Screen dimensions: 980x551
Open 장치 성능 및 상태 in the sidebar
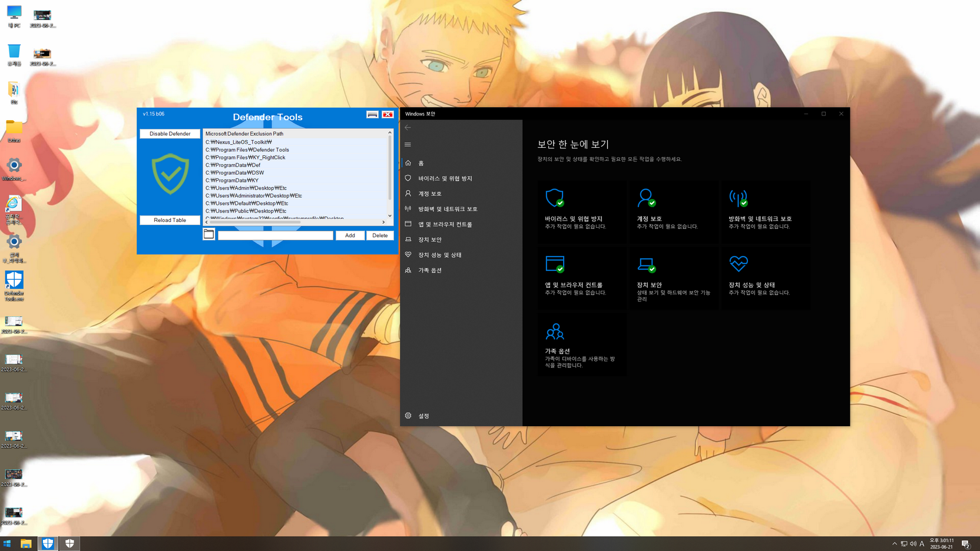click(x=461, y=255)
